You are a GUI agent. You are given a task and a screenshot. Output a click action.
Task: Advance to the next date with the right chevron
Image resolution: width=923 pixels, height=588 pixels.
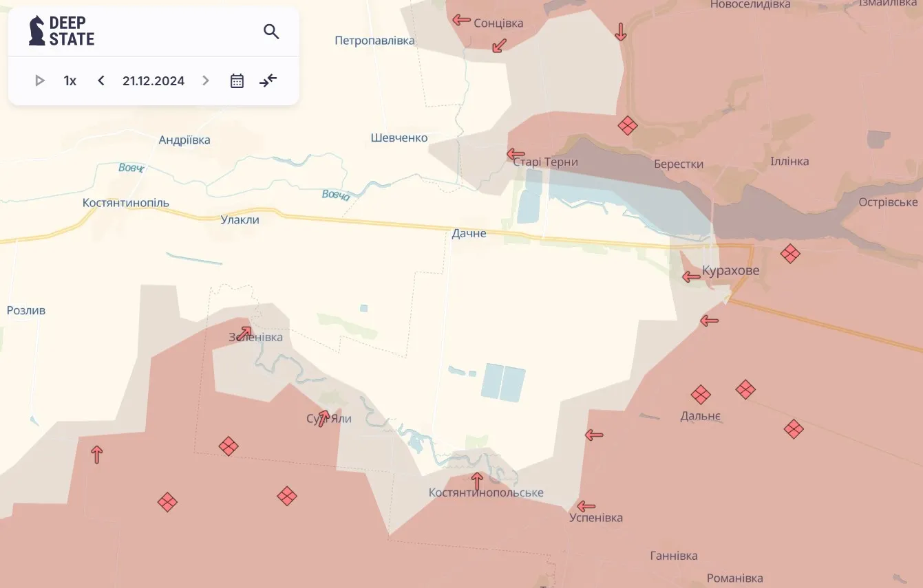coord(205,80)
